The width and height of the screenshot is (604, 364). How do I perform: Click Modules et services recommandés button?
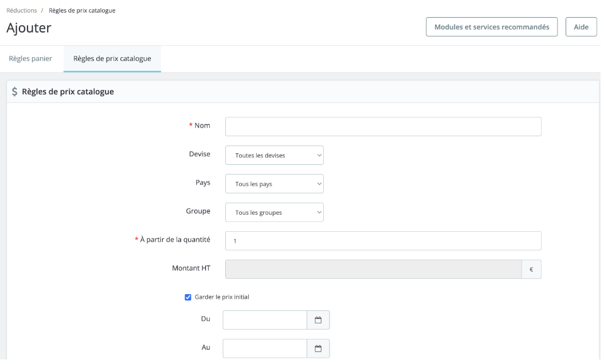coord(492,27)
